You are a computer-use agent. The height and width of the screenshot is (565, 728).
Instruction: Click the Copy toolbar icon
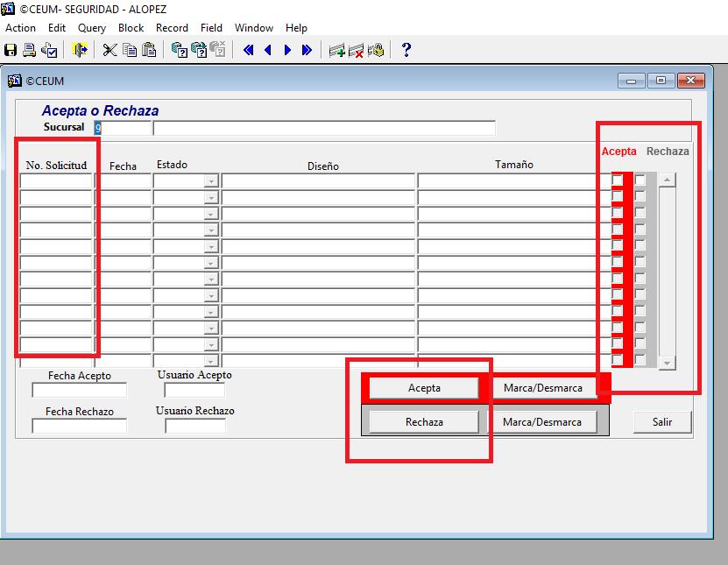[130, 50]
